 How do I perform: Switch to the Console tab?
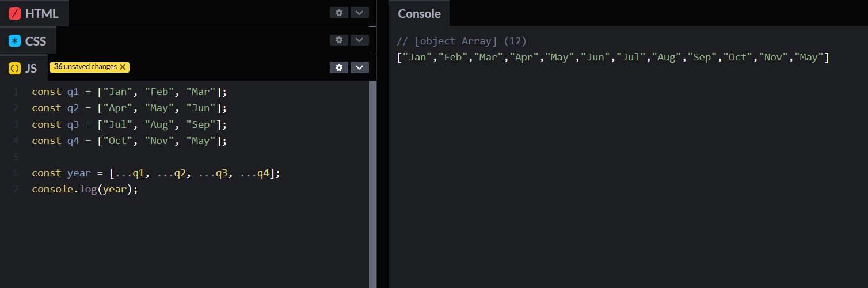419,14
